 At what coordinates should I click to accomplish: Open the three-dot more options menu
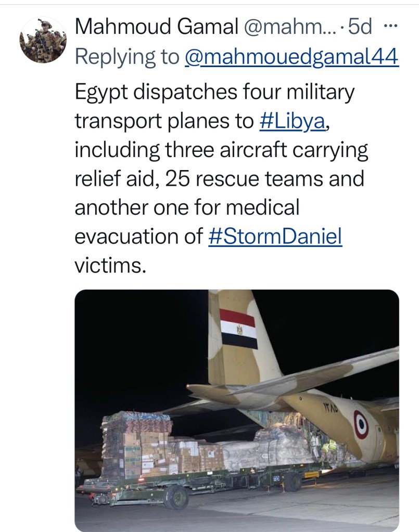(389, 26)
